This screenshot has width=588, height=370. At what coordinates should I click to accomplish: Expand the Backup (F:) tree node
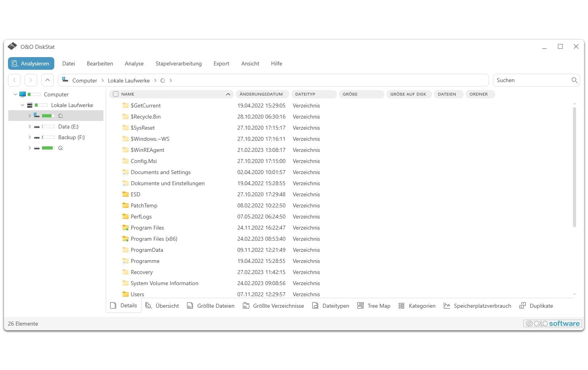pyautogui.click(x=29, y=137)
